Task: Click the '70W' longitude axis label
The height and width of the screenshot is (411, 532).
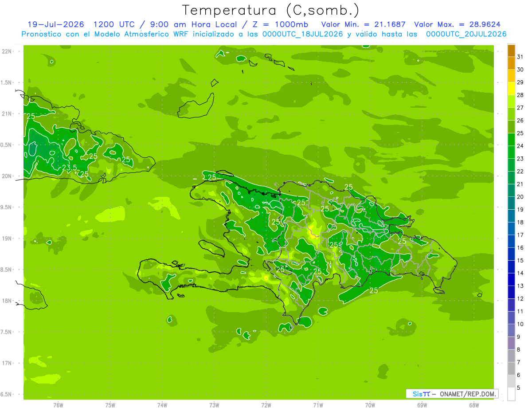Action: point(370,405)
